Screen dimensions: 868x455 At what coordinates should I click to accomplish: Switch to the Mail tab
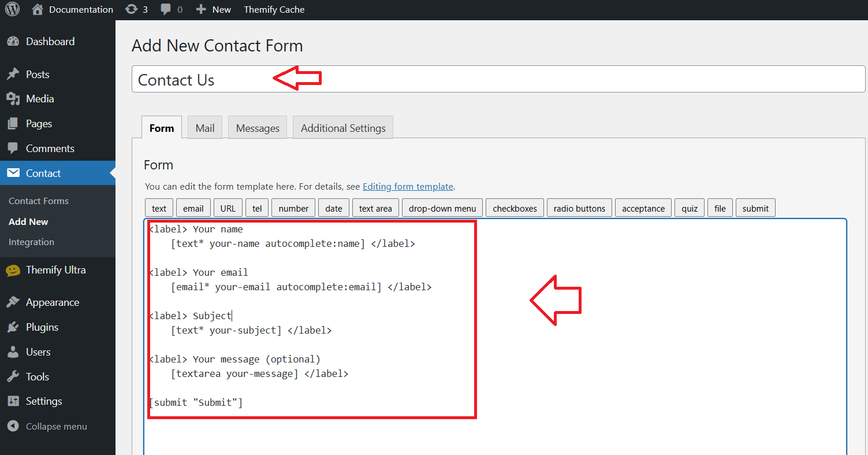pyautogui.click(x=204, y=127)
